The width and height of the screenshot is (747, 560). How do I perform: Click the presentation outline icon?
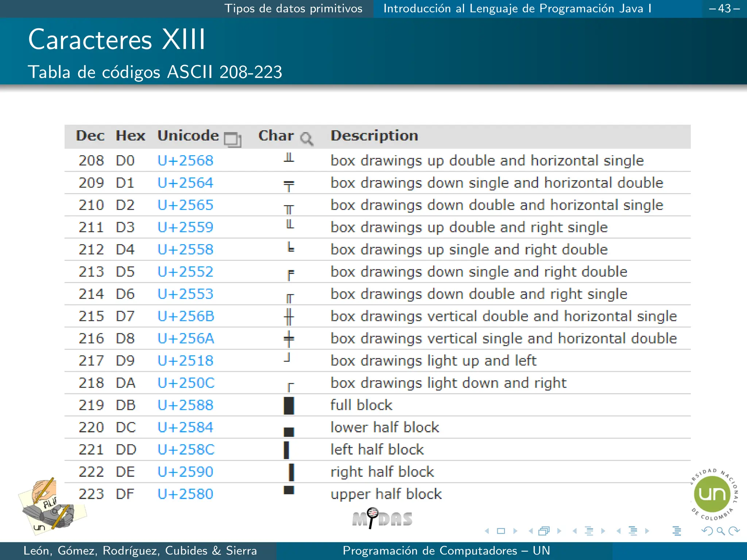tap(677, 531)
